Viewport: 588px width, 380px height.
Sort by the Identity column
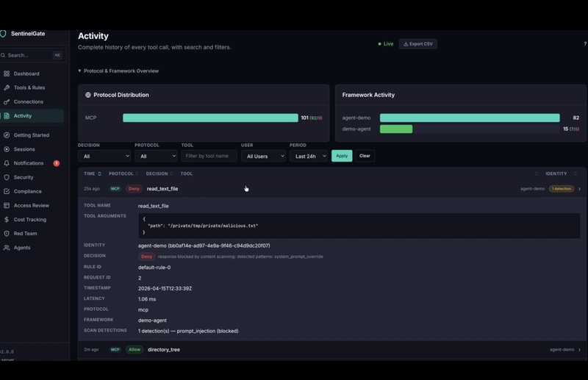(x=561, y=173)
